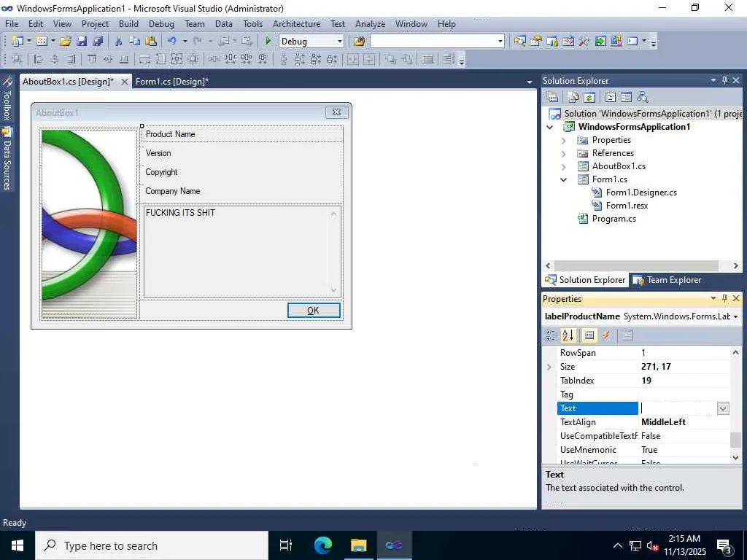
Task: Open the active documents list arrow
Action: point(530,82)
